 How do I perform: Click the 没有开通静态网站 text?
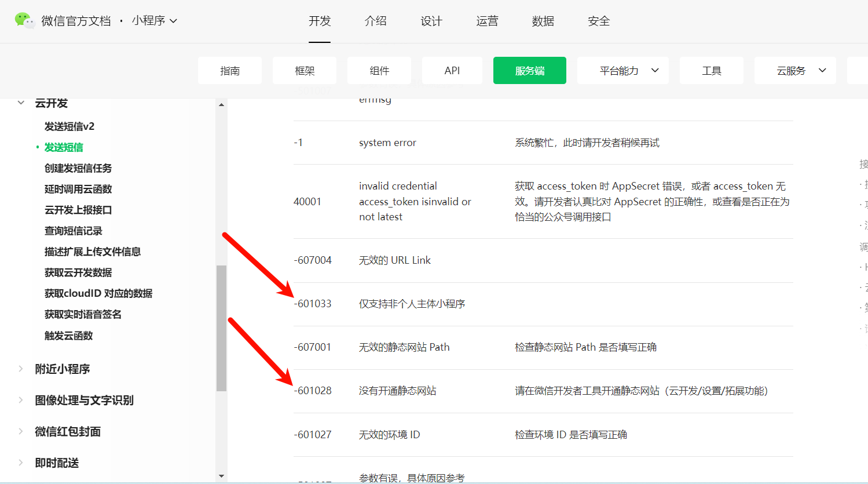[x=398, y=391]
